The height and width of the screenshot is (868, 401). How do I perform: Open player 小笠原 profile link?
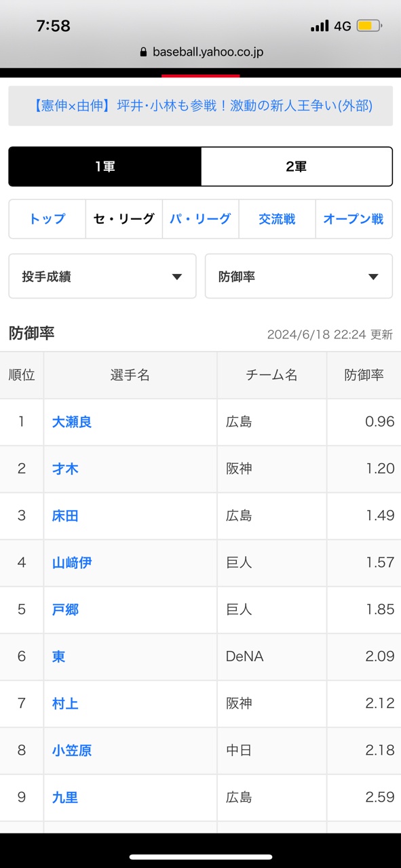point(72,750)
